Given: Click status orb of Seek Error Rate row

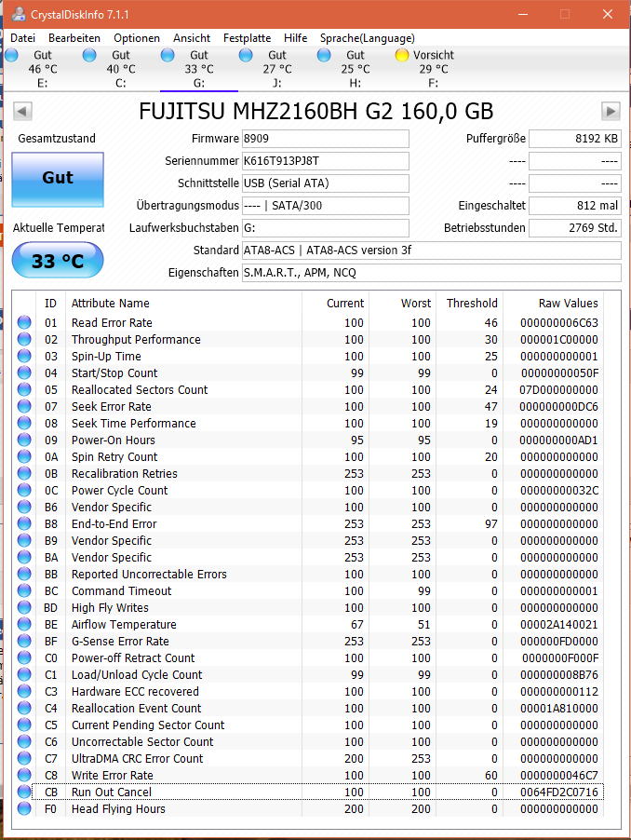Looking at the screenshot, I should click(x=24, y=406).
